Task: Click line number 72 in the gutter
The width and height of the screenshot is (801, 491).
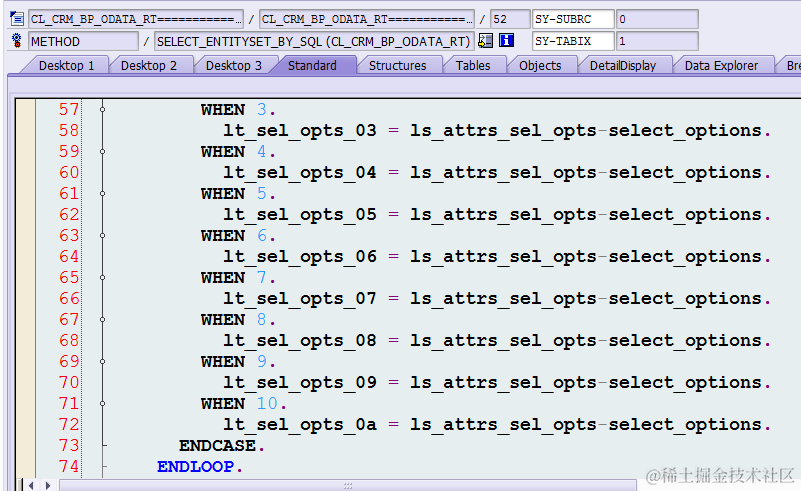Action: (x=69, y=424)
